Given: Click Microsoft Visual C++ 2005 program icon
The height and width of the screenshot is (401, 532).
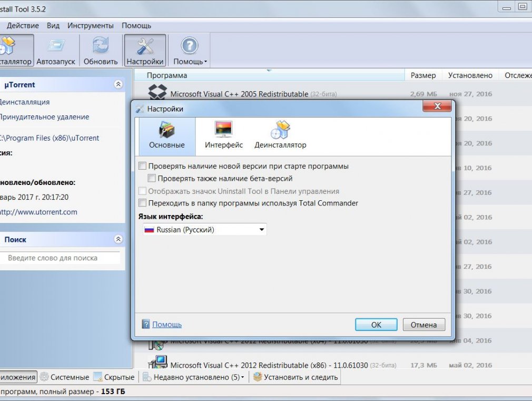Looking at the screenshot, I should (157, 92).
